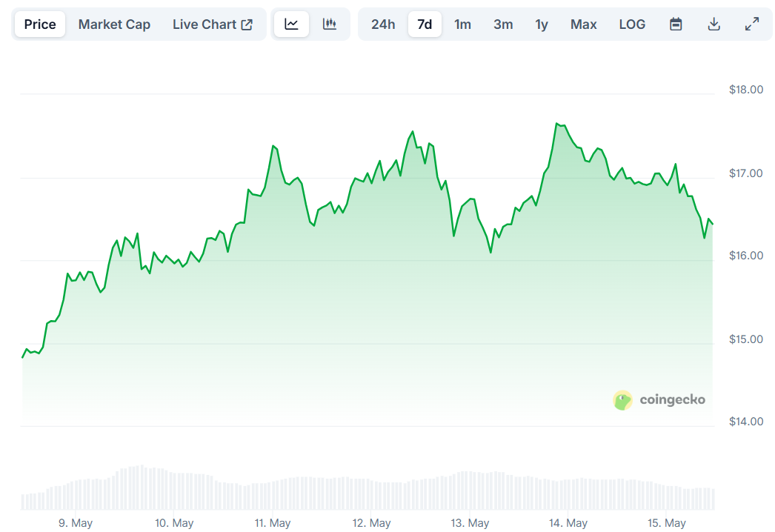Click the $15.00 axis label
Screen dimensions: 775x532
tap(746, 339)
